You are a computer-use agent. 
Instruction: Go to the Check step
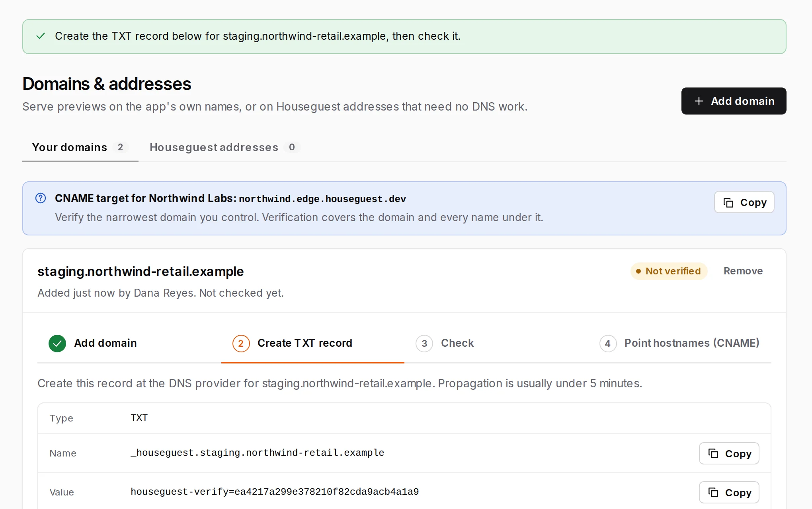coord(496,343)
